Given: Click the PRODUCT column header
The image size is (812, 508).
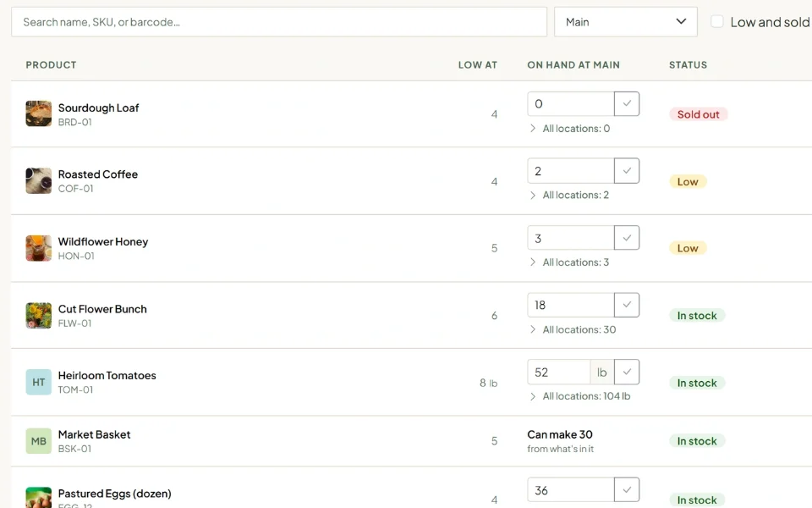Looking at the screenshot, I should 52,65.
